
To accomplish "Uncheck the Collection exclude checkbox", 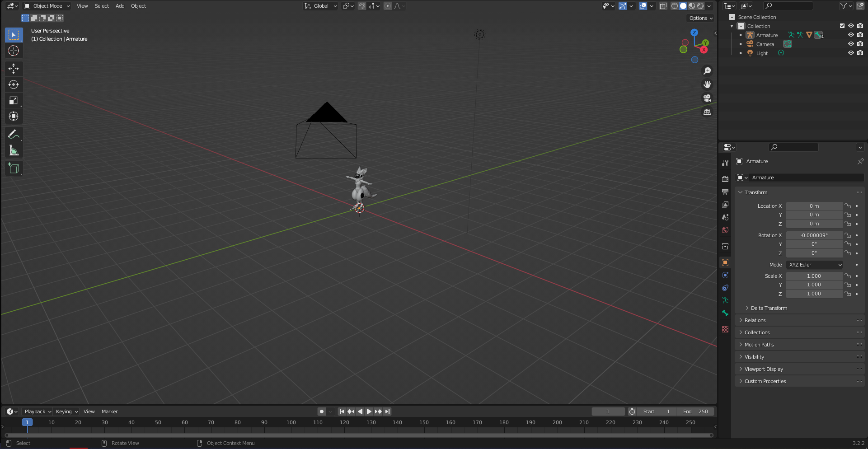I will (x=842, y=26).
